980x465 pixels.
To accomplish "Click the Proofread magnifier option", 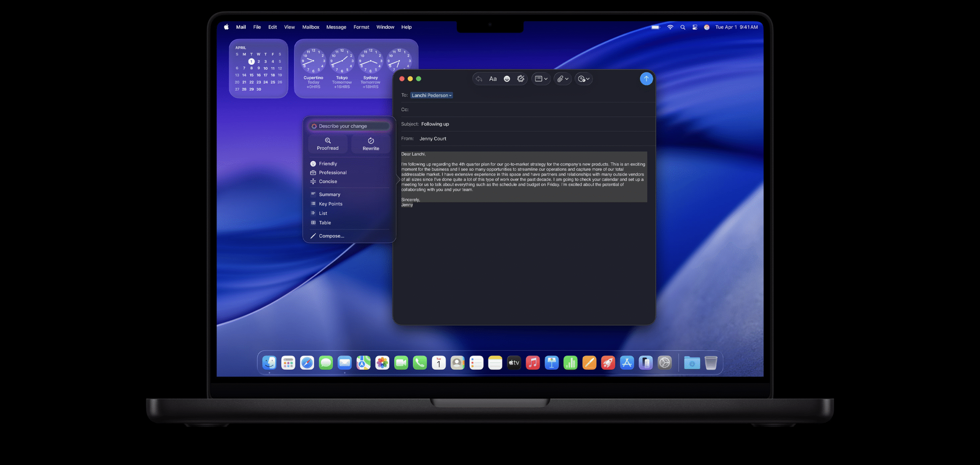I will pyautogui.click(x=328, y=144).
